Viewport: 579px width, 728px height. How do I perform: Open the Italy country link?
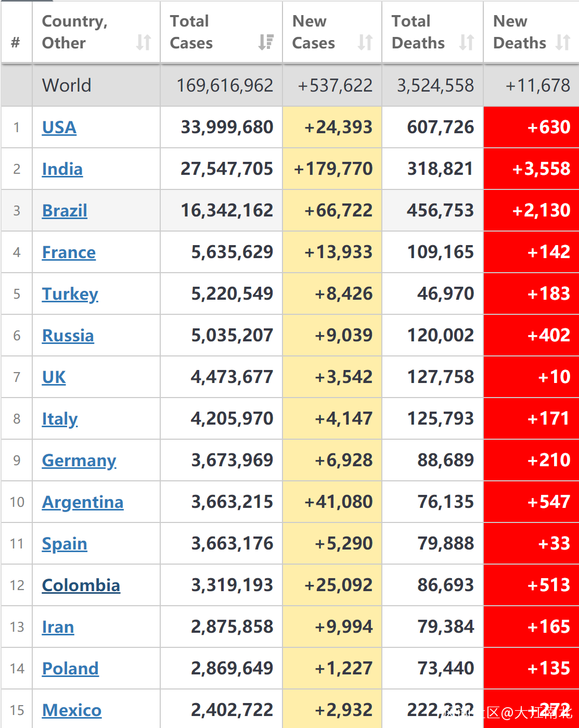coord(60,419)
